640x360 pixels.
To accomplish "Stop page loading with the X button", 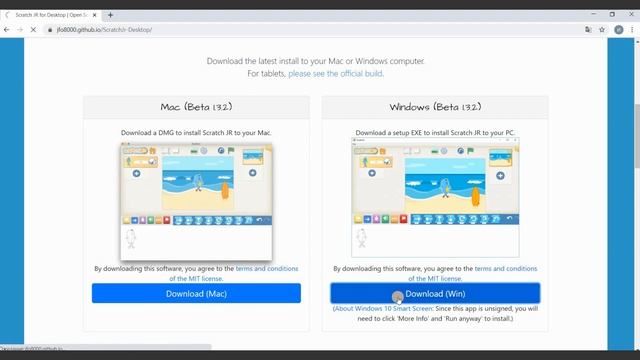I will [33, 30].
